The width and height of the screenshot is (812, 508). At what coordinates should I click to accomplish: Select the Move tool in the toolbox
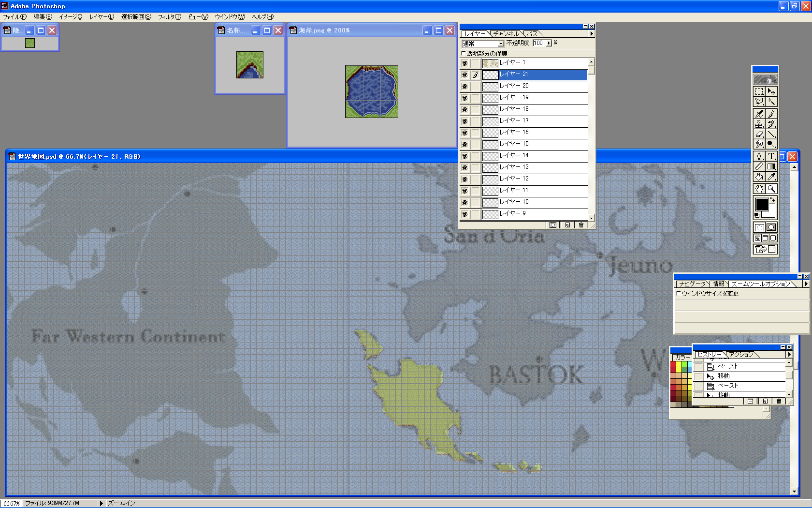(771, 91)
